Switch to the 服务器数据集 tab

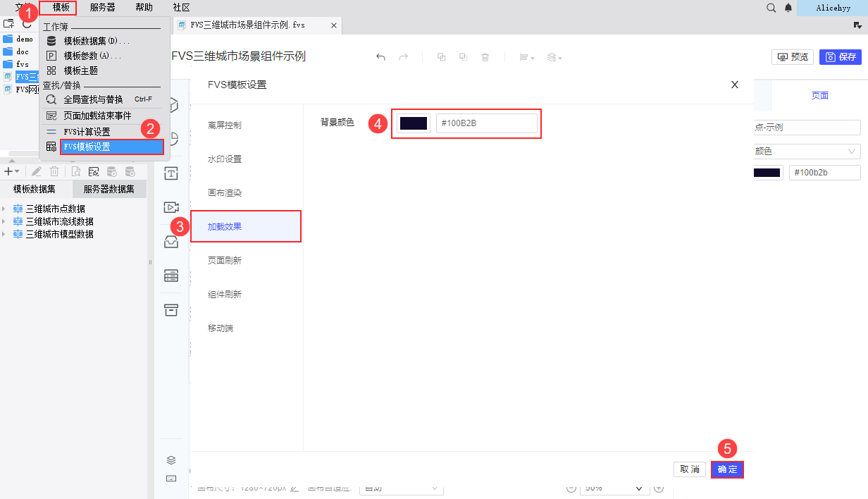pos(109,189)
